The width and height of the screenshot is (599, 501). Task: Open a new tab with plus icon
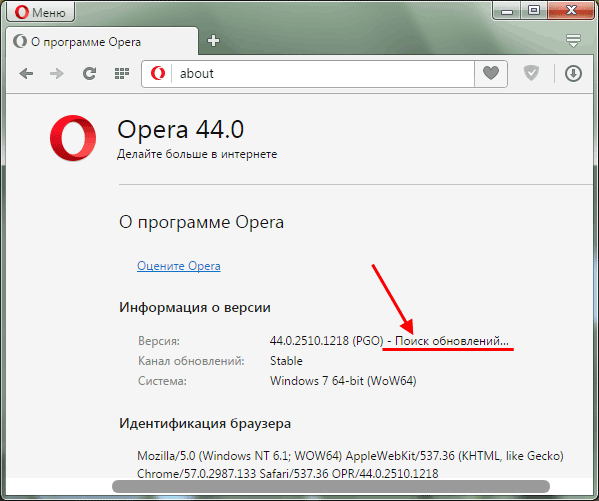click(213, 41)
